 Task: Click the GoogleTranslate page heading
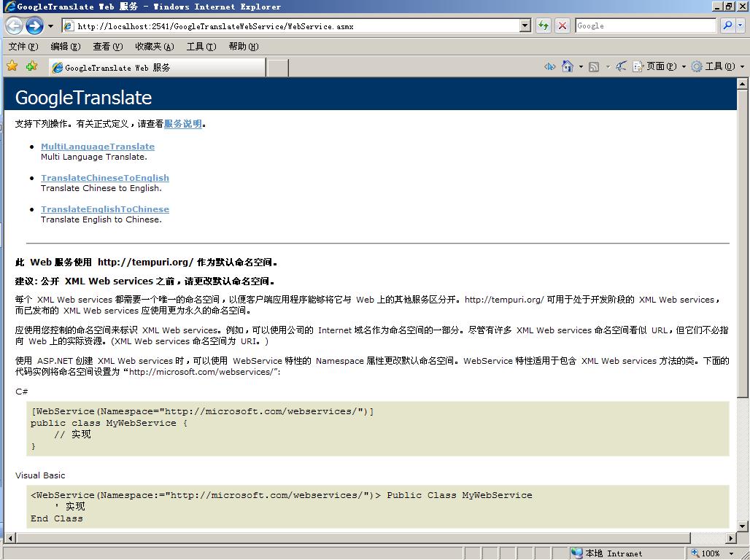[x=83, y=98]
